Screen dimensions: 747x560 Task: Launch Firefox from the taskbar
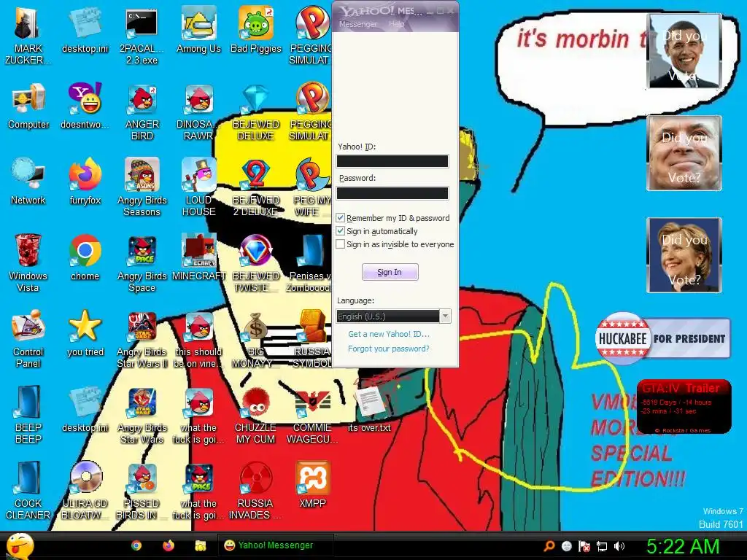point(169,545)
